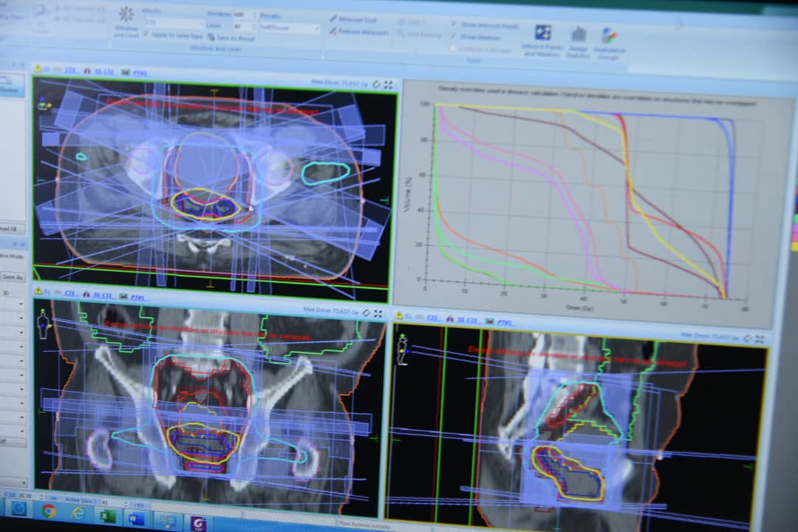Open the Image Statistics tool
Image resolution: width=798 pixels, height=532 pixels.
(579, 36)
